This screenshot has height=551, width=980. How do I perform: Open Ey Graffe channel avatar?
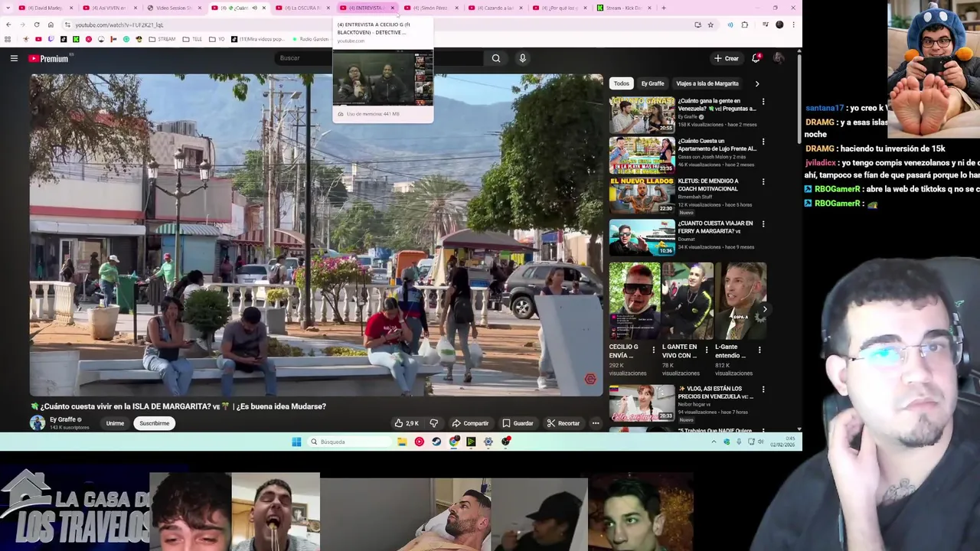tap(38, 422)
